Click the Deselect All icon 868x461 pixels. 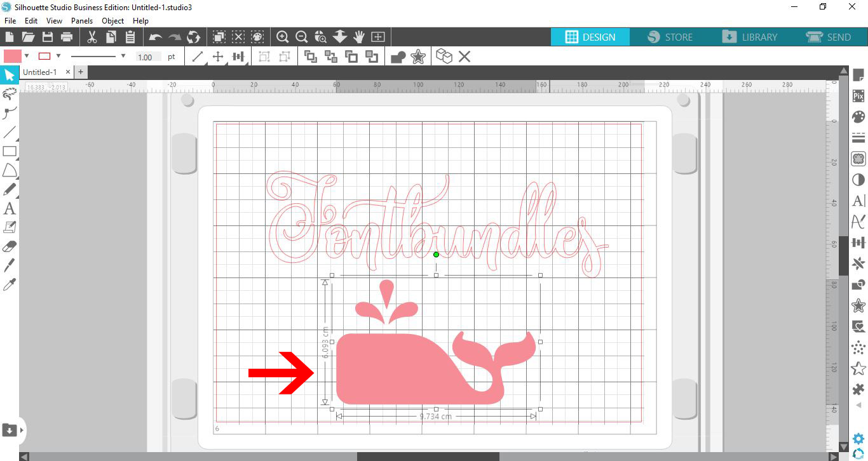point(238,37)
